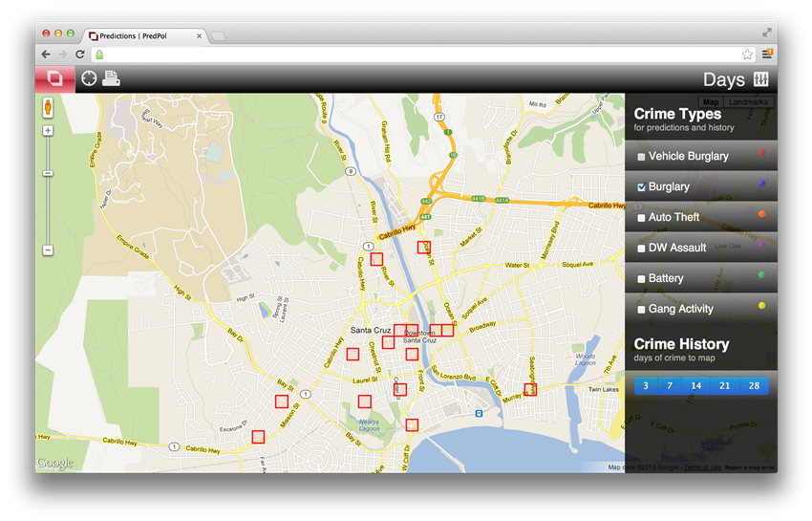
Task: Click the red Vehicle Burglary color dot
Action: [761, 153]
